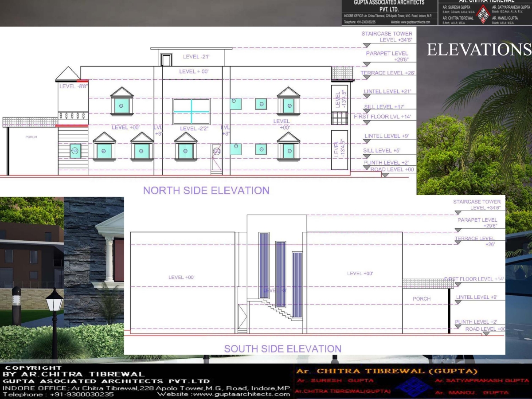532x399 pixels.
Task: Click 'LEVEL -21'' label on staircase tower
Action: (x=196, y=57)
